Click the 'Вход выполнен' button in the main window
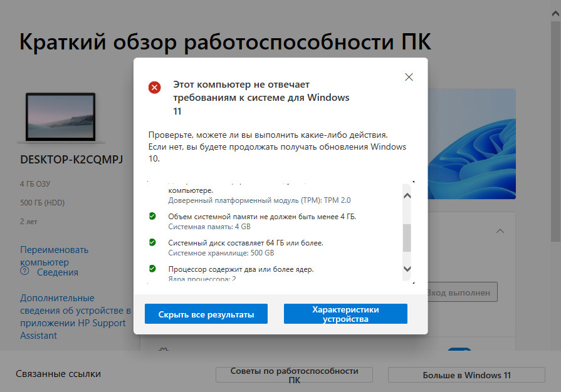The image size is (561, 392). click(x=462, y=292)
